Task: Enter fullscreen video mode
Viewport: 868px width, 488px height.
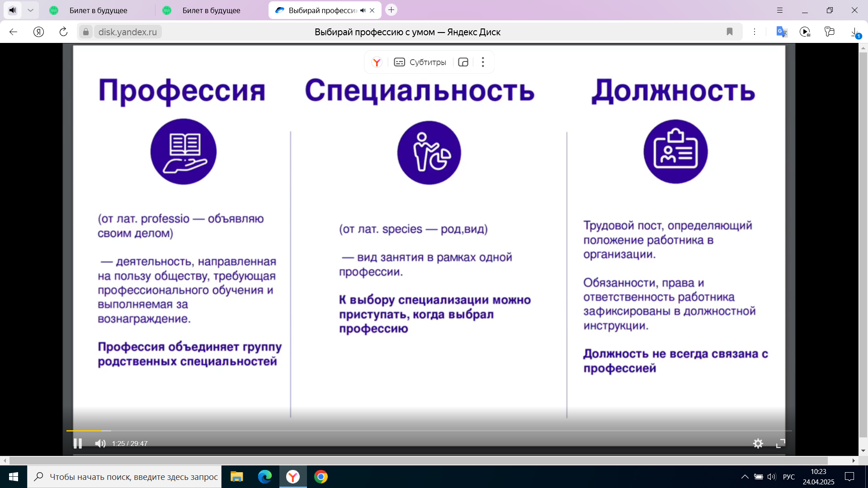Action: [x=780, y=443]
